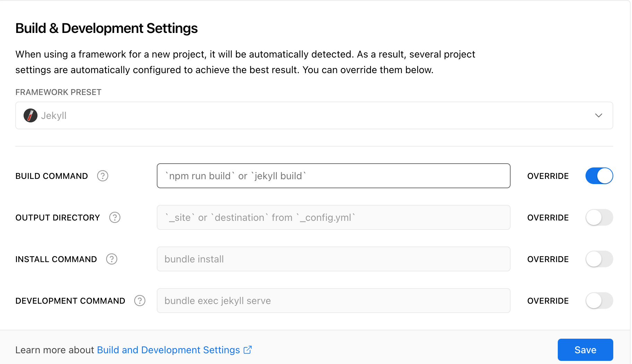Image resolution: width=632 pixels, height=364 pixels.
Task: Enable the Development Command override toggle
Action: click(x=599, y=301)
